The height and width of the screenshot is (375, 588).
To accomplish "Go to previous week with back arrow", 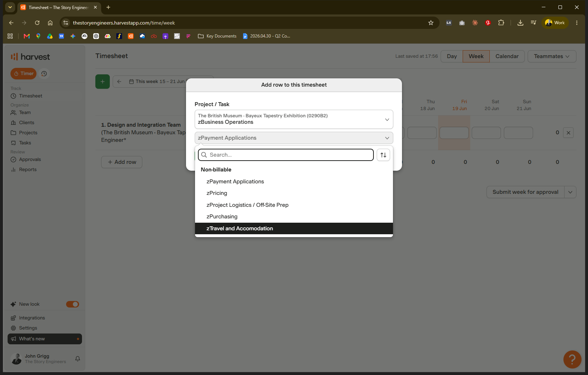I will (119, 82).
